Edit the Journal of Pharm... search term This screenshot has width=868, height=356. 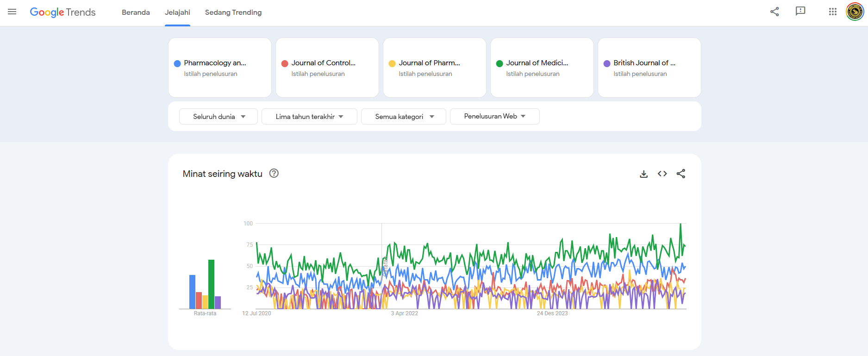click(x=435, y=68)
